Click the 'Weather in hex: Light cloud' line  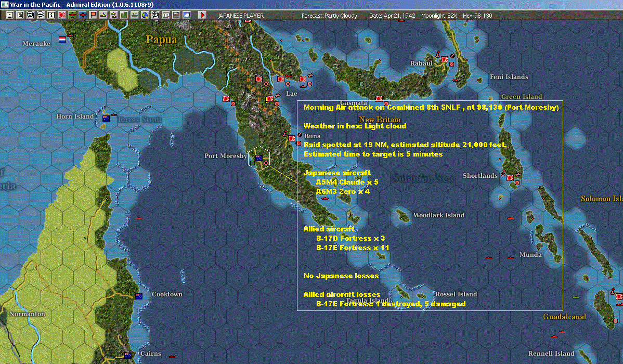(355, 126)
